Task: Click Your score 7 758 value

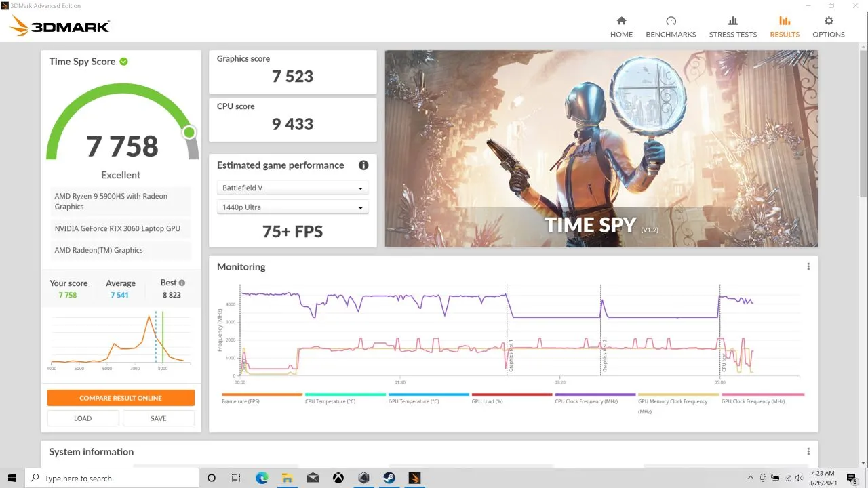Action: click(68, 296)
